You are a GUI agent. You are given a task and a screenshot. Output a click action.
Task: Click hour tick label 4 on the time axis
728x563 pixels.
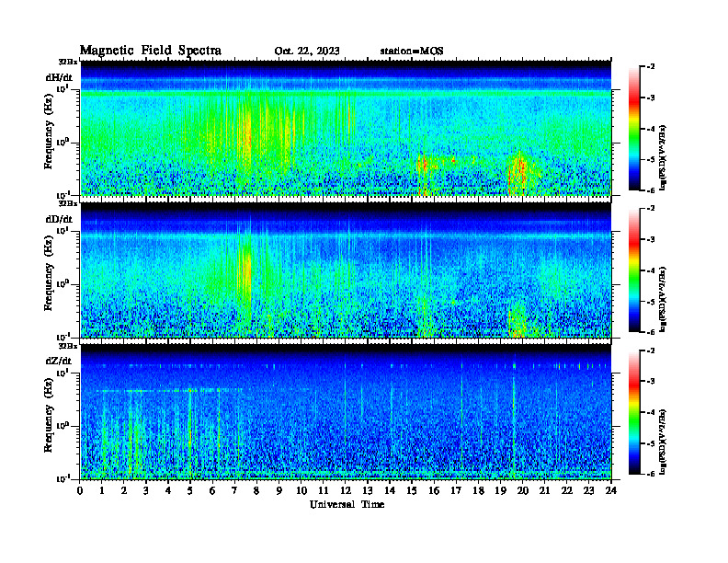(168, 490)
